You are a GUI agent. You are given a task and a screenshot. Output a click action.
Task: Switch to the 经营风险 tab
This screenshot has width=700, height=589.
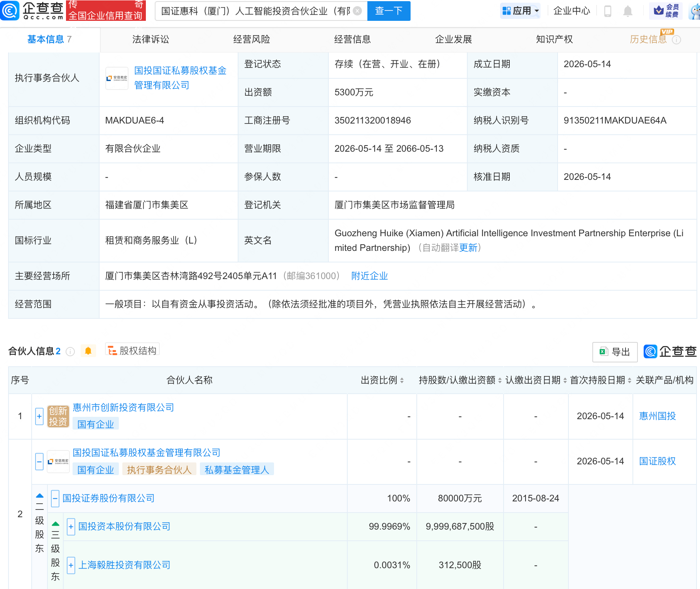pyautogui.click(x=252, y=39)
